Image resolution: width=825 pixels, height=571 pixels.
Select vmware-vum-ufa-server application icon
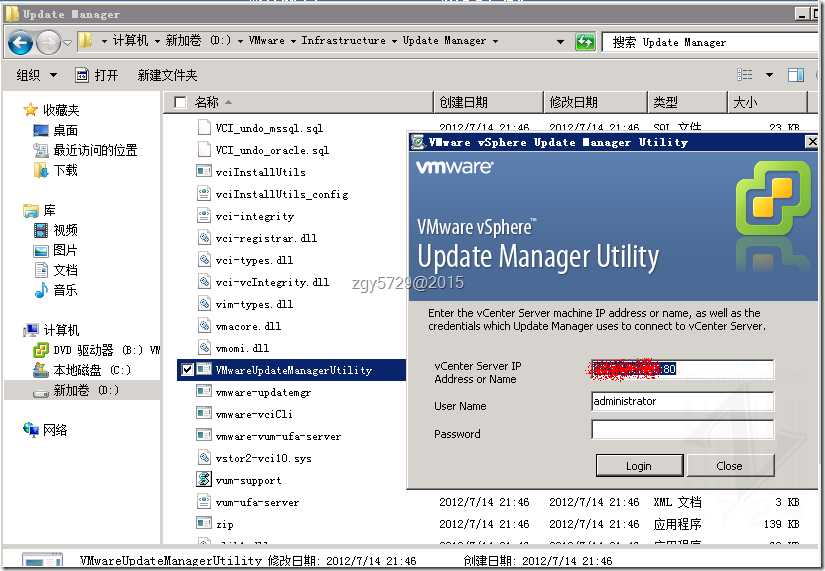coord(204,436)
